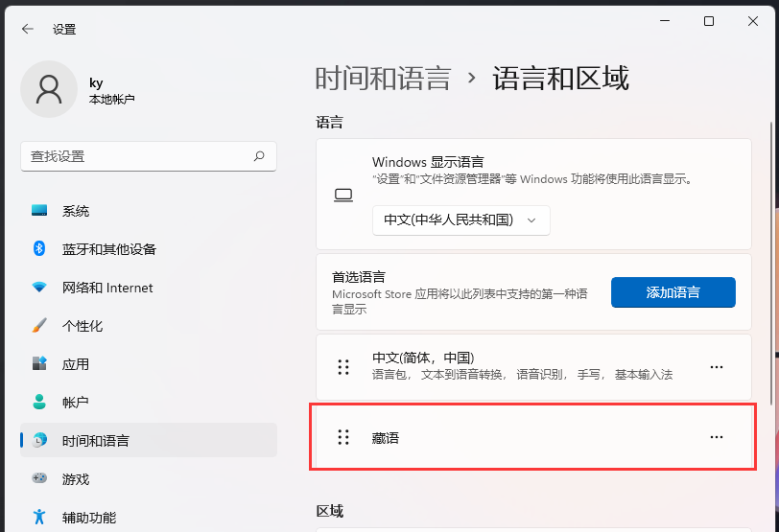
Task: Grab the drag handle for 藏语
Action: click(343, 437)
